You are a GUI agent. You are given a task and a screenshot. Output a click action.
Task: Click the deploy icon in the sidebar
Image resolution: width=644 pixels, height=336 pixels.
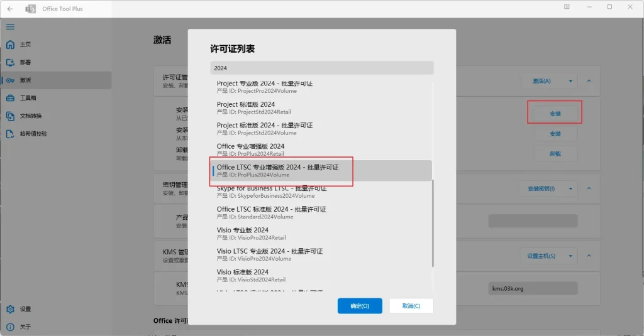click(10, 62)
